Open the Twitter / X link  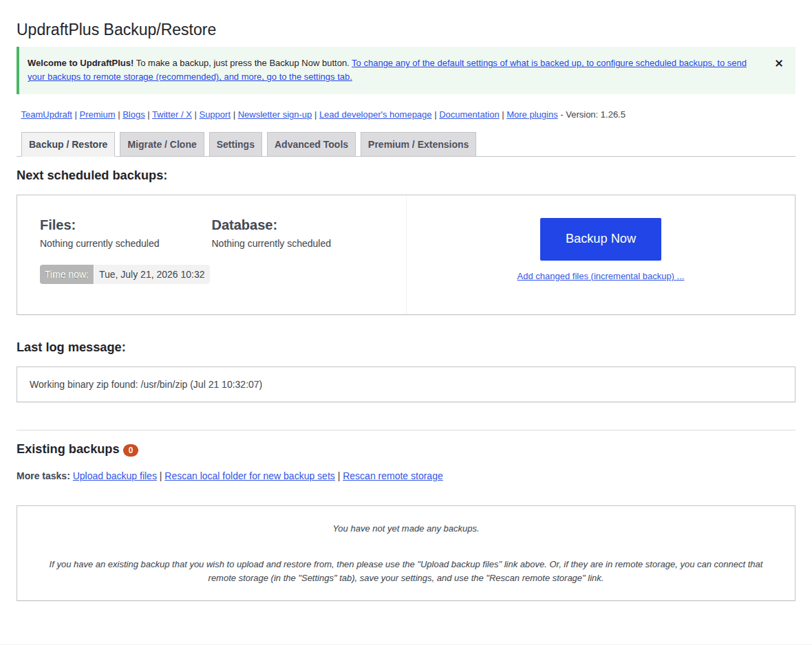point(172,114)
